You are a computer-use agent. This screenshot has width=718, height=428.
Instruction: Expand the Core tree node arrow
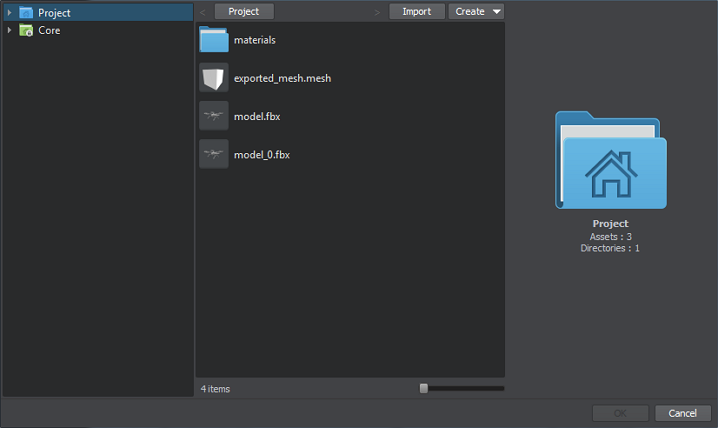point(9,30)
